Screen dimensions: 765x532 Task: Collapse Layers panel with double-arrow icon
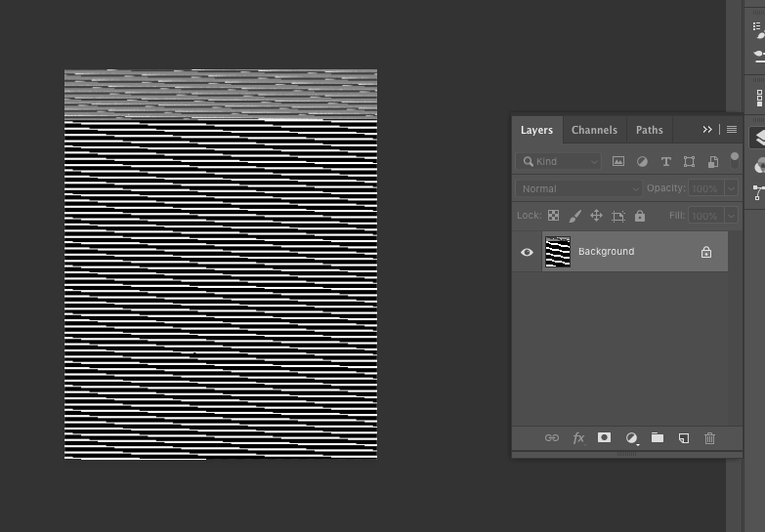point(707,129)
